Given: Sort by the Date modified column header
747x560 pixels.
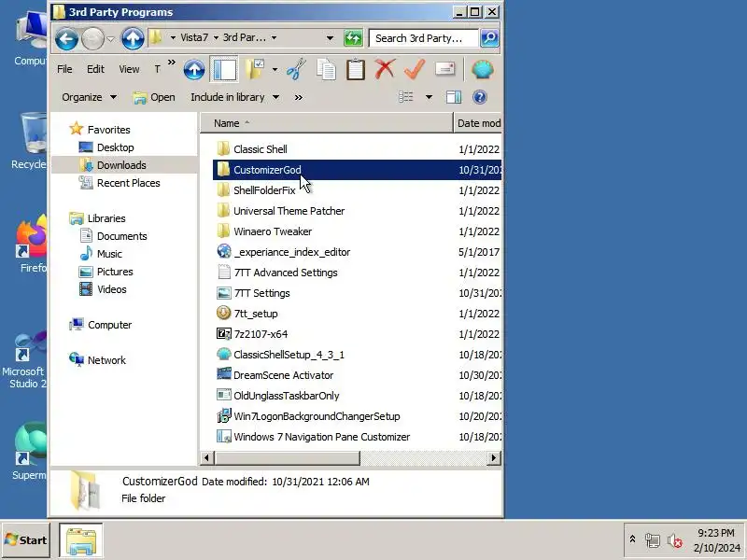Looking at the screenshot, I should coord(478,123).
